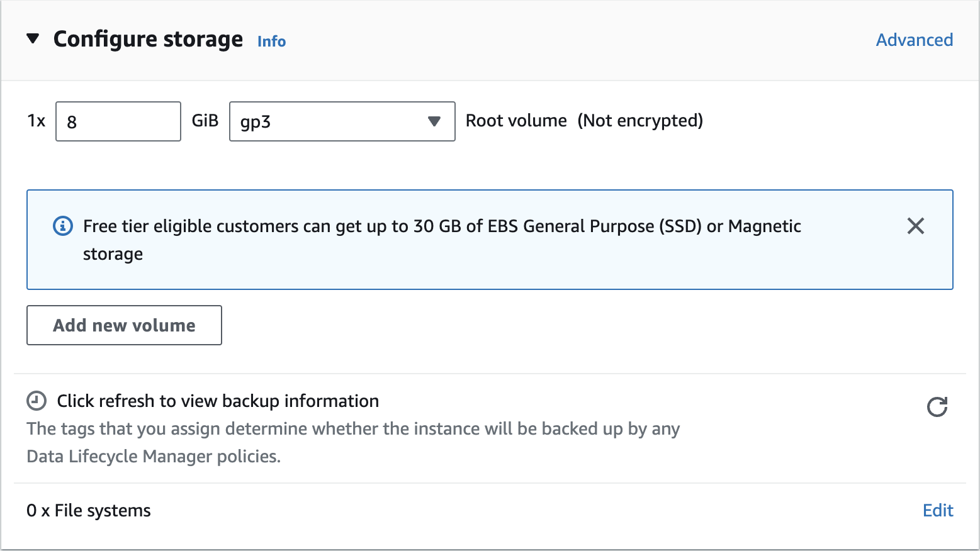
Task: Collapse the Configure storage section triangle
Action: (x=33, y=39)
